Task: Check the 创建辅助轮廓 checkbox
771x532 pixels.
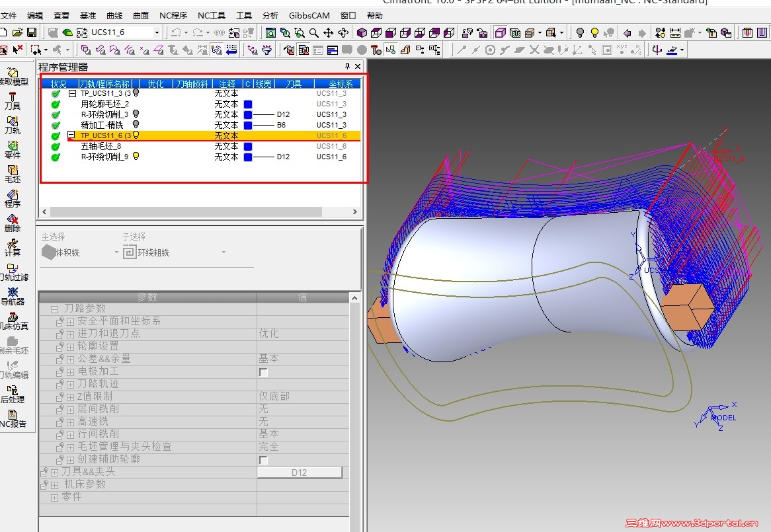Action: (x=264, y=460)
